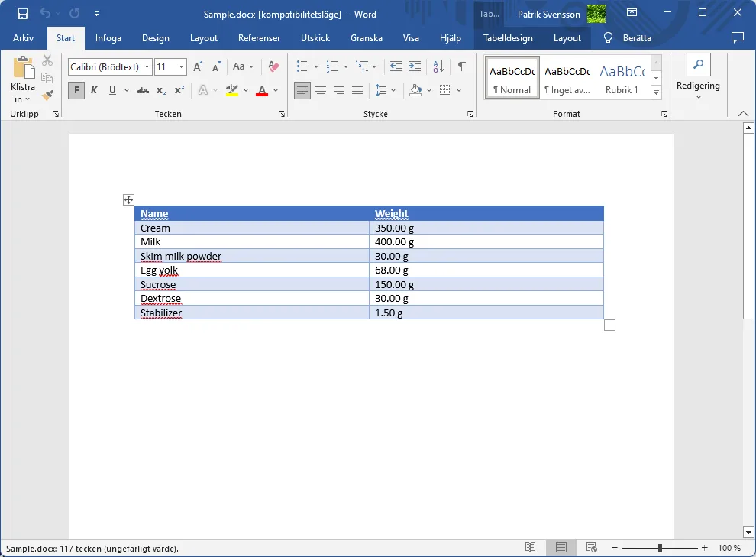The width and height of the screenshot is (756, 557).
Task: Click the zoom slider handle
Action: [x=660, y=548]
